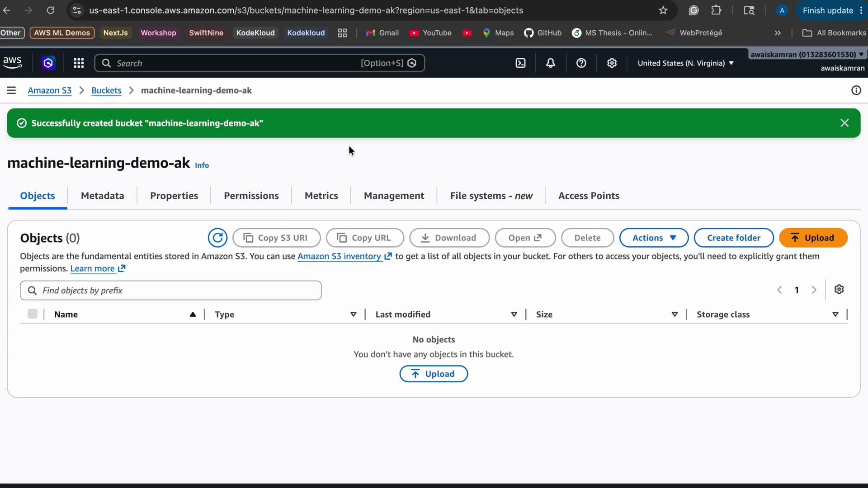This screenshot has height=488, width=868.
Task: Switch to the Objects tab
Action: pyautogui.click(x=38, y=196)
